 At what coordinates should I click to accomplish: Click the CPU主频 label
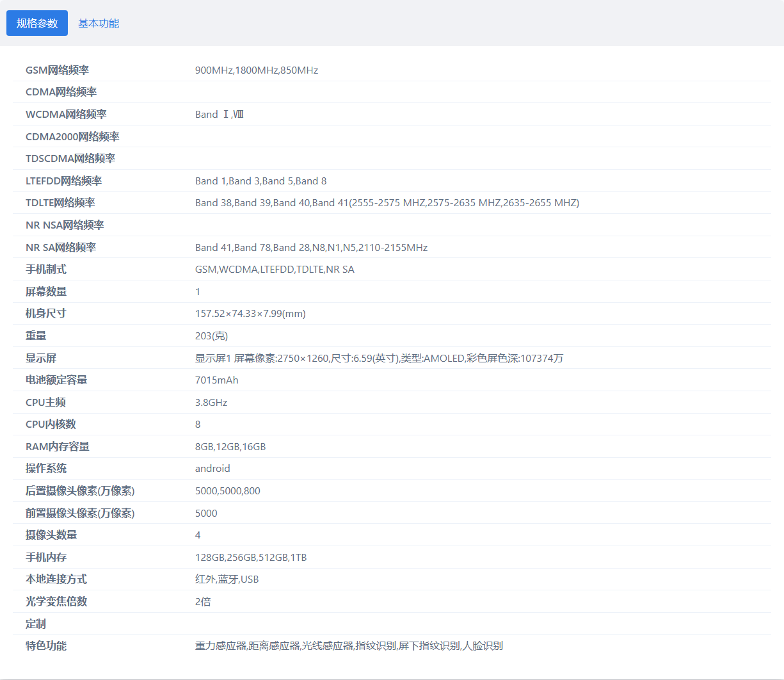45,402
